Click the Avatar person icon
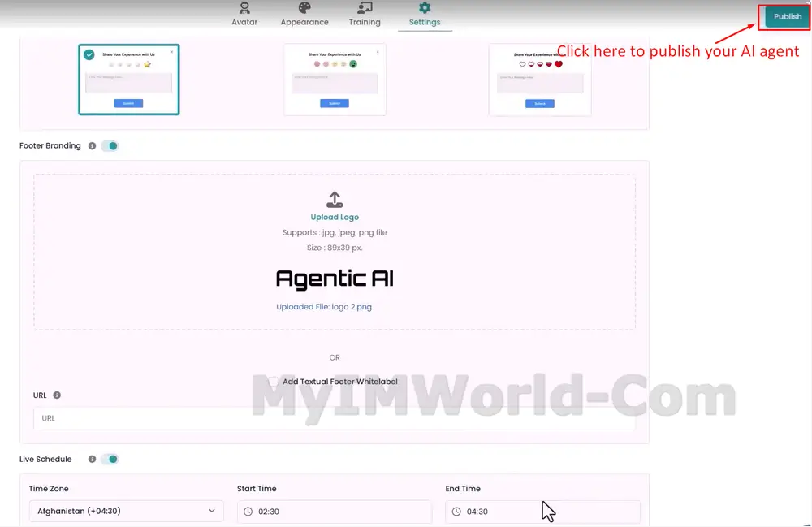Image resolution: width=812 pixels, height=527 pixels. [x=244, y=8]
